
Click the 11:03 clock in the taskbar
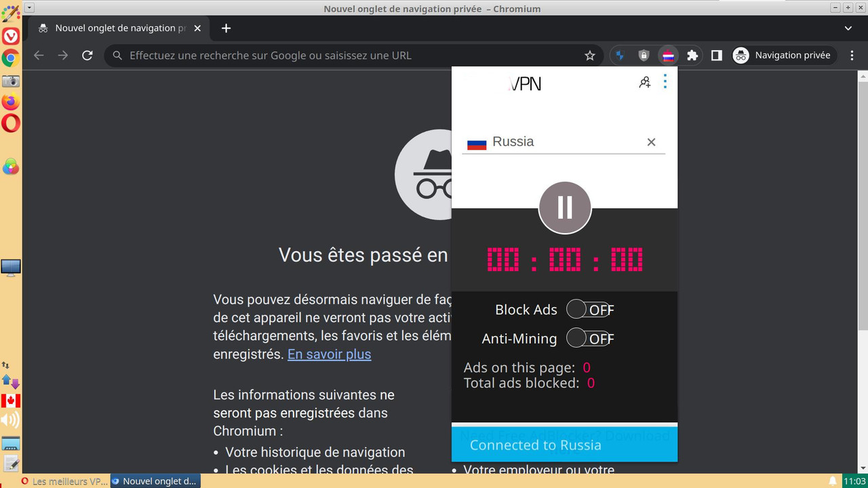point(854,481)
